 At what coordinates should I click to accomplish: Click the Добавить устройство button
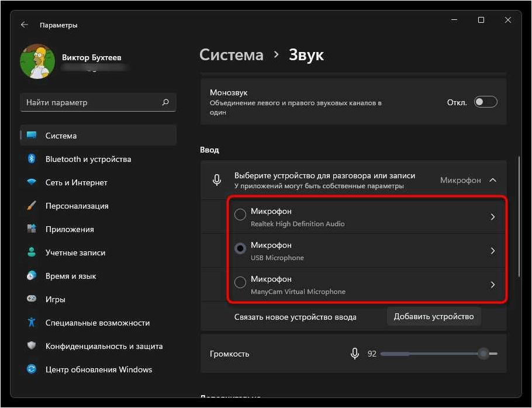[434, 316]
